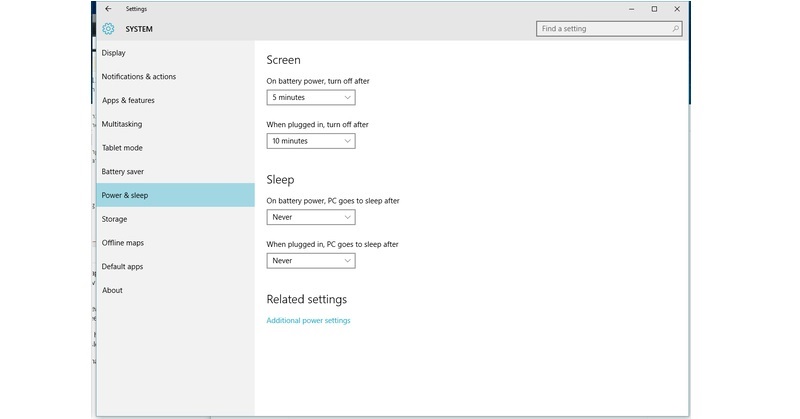
Task: Show the About page
Action: click(x=112, y=290)
